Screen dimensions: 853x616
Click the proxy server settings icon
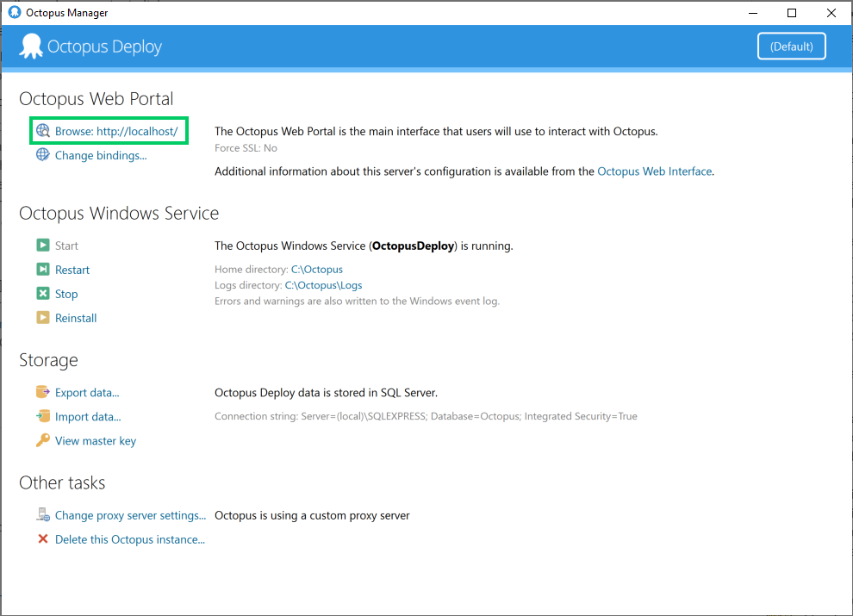(x=43, y=514)
